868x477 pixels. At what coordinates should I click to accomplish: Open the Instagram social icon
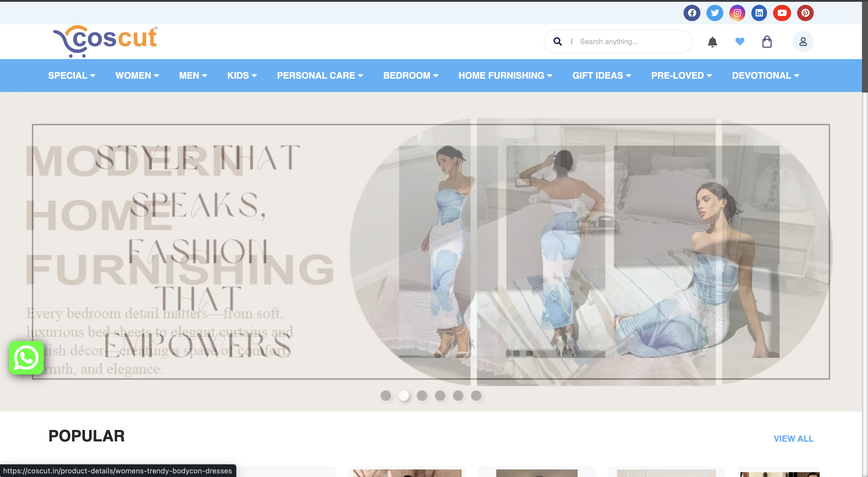click(737, 13)
